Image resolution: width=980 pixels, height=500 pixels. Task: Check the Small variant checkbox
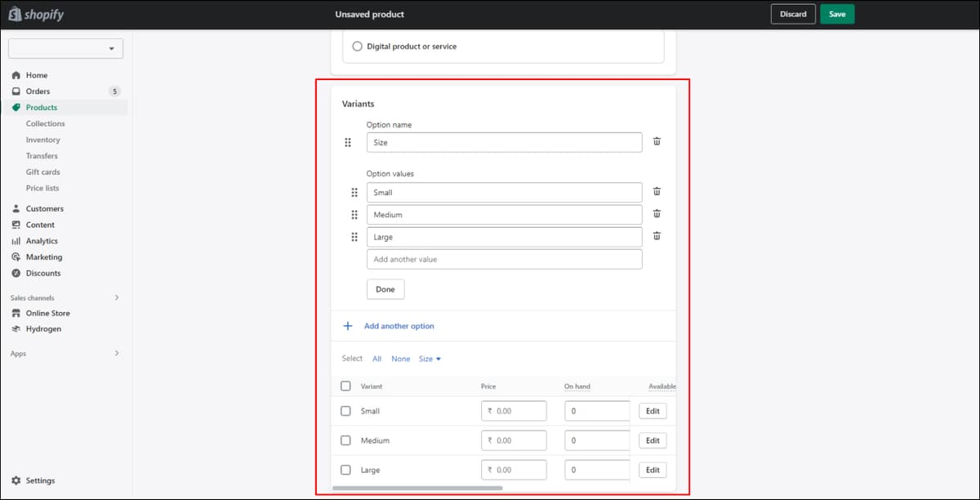tap(345, 411)
